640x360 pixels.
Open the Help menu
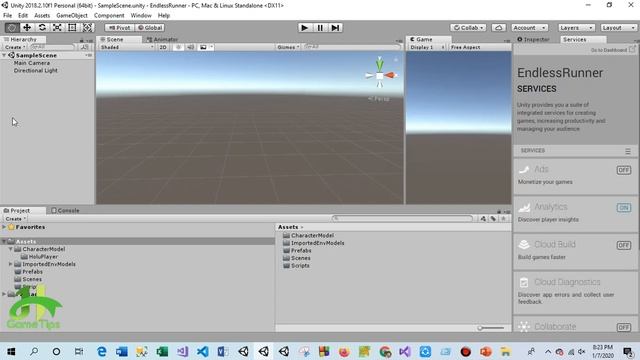click(x=164, y=16)
